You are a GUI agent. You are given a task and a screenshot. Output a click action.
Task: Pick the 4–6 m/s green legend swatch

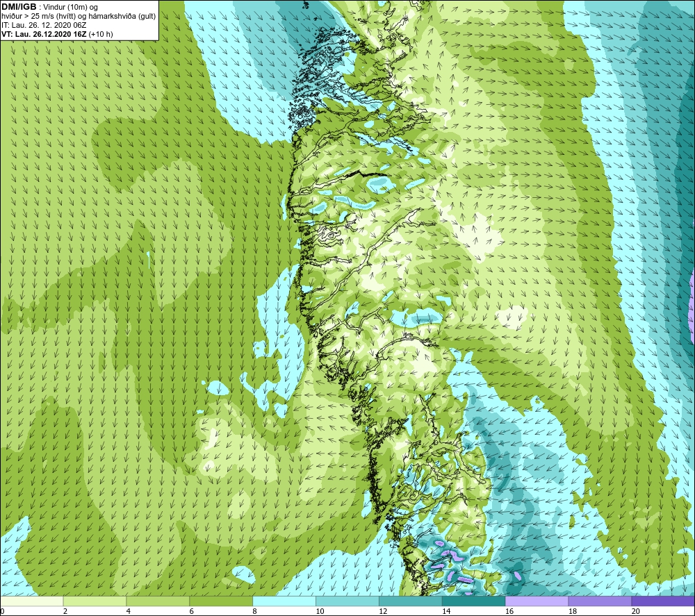(158, 601)
